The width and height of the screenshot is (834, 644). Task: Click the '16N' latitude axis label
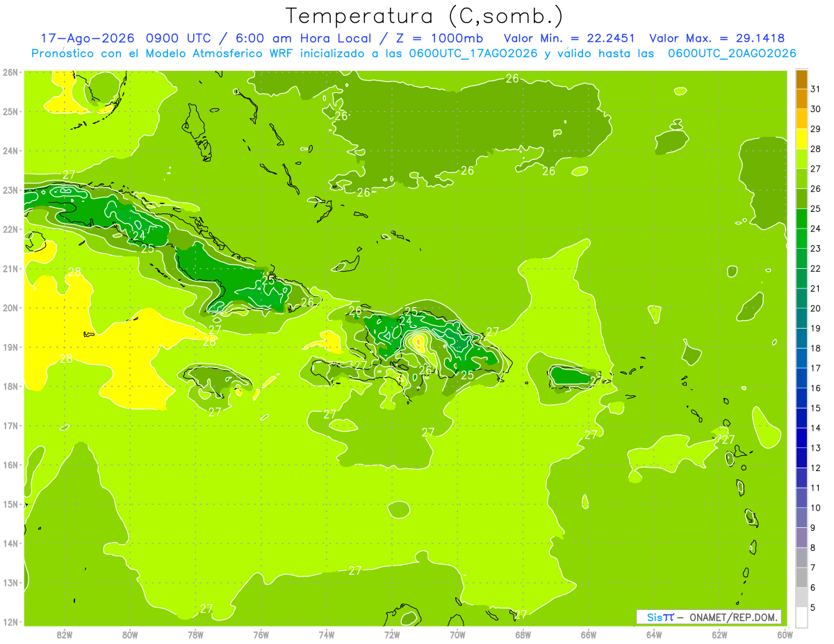point(10,465)
